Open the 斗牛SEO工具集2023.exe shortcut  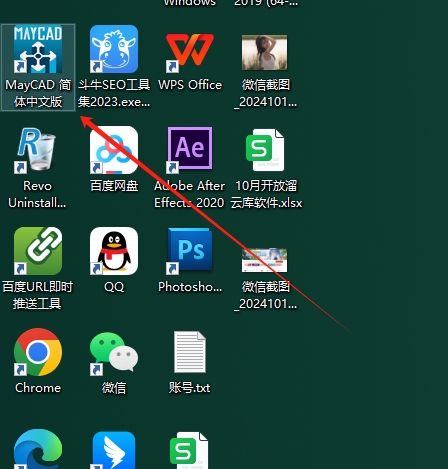point(114,49)
